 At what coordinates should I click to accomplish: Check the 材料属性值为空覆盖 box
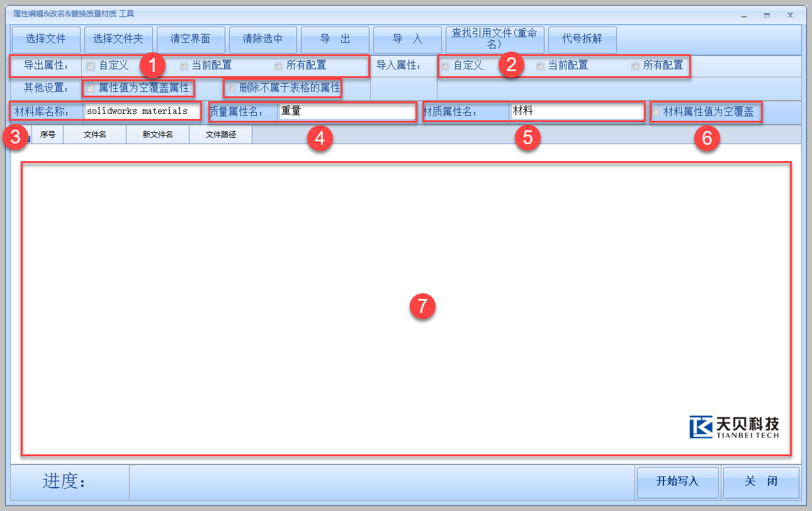pos(655,112)
